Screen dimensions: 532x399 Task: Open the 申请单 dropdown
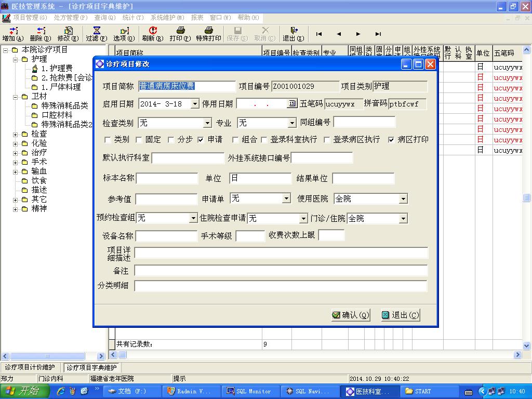coord(287,198)
